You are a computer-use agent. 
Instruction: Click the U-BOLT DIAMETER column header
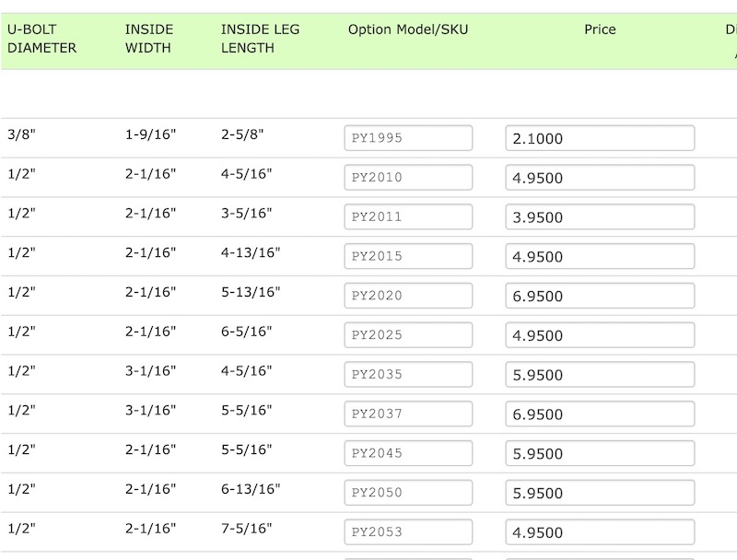41,39
